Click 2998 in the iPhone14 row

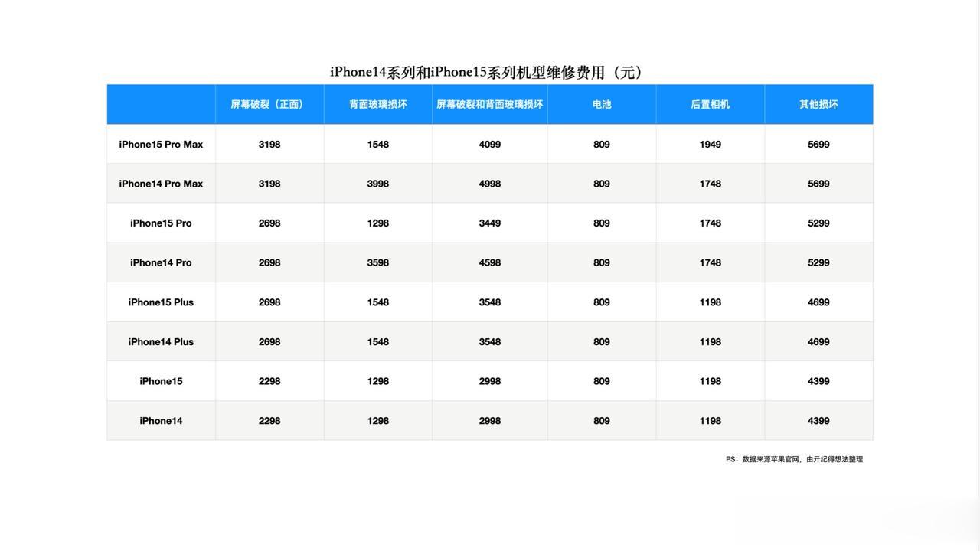coord(490,421)
